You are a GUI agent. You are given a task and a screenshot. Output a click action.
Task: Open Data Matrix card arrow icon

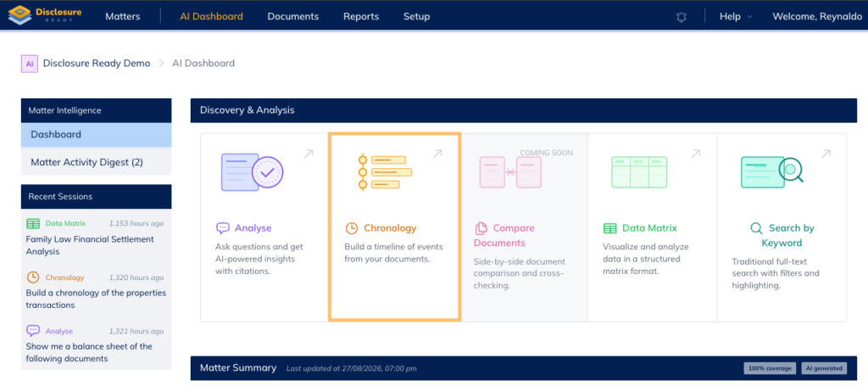coord(696,154)
